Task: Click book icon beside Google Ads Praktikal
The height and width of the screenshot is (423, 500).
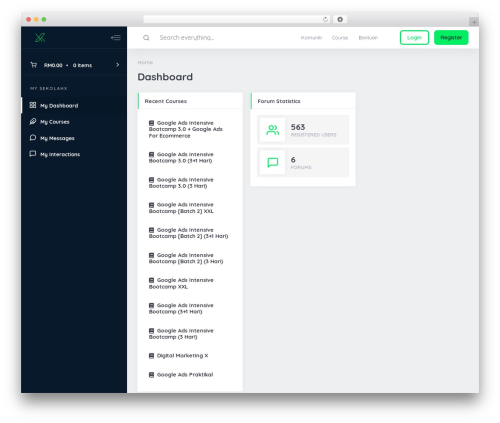Action: pos(151,375)
